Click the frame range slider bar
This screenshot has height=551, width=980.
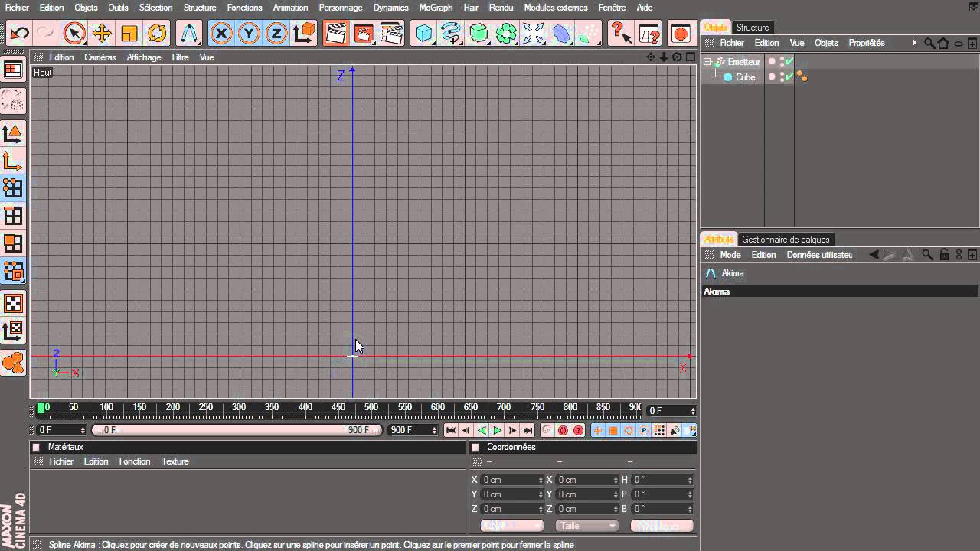(x=237, y=430)
